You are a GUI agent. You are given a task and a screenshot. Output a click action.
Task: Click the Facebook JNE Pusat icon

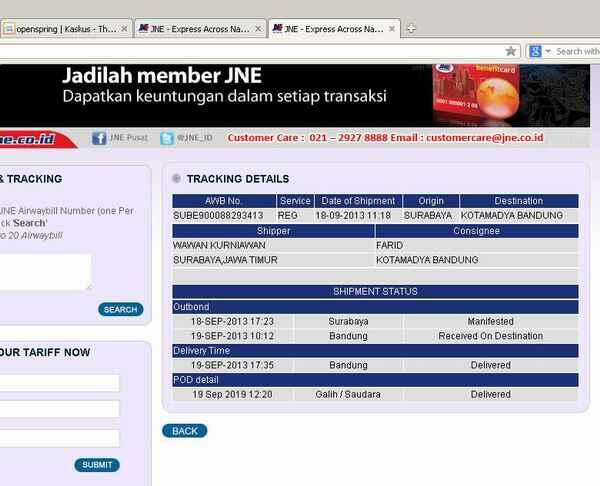99,138
